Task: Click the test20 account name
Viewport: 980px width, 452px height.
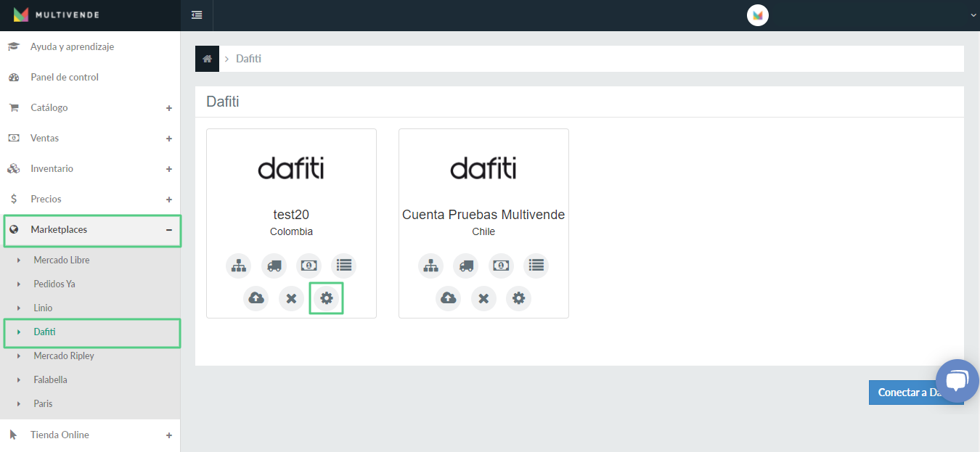Action: coord(291,215)
